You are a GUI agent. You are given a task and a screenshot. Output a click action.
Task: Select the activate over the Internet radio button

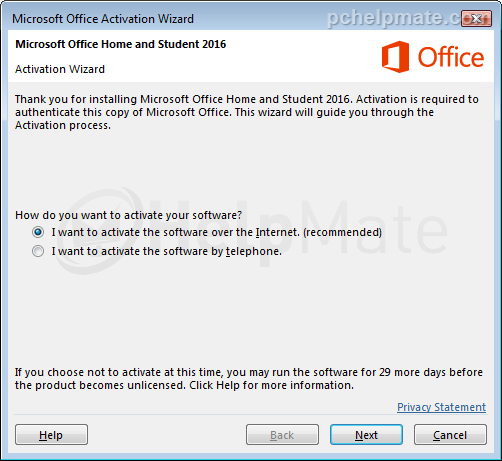click(x=38, y=232)
